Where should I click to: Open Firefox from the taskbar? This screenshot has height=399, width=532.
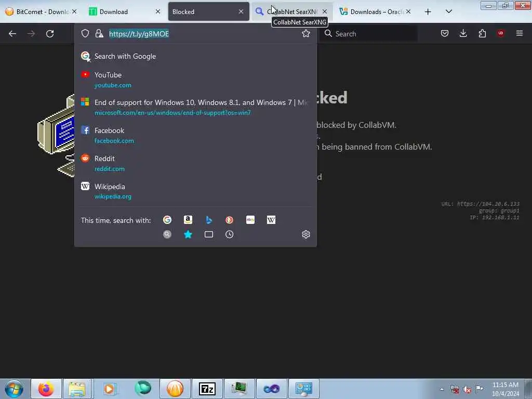pos(46,389)
